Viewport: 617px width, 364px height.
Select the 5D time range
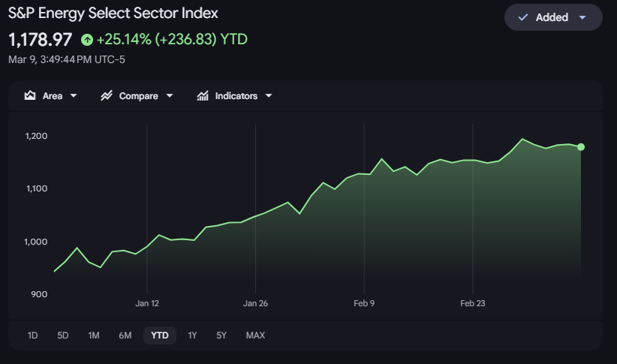(63, 335)
